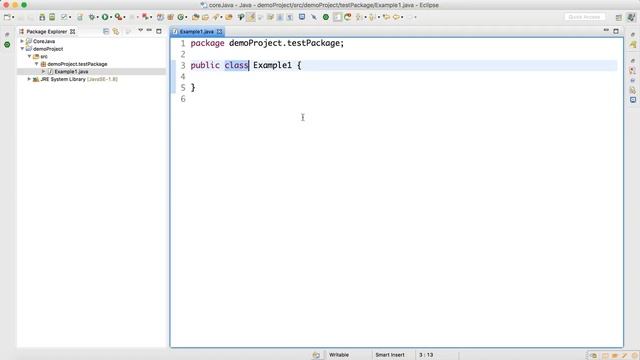Screen dimensions: 640x360
Task: Click the green circle toolbar icon
Action: tap(326, 17)
